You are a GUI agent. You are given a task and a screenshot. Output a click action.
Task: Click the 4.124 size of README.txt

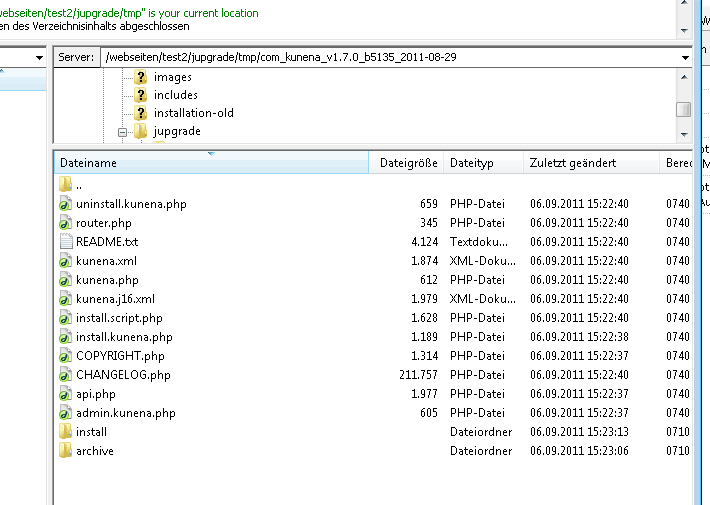pyautogui.click(x=424, y=242)
